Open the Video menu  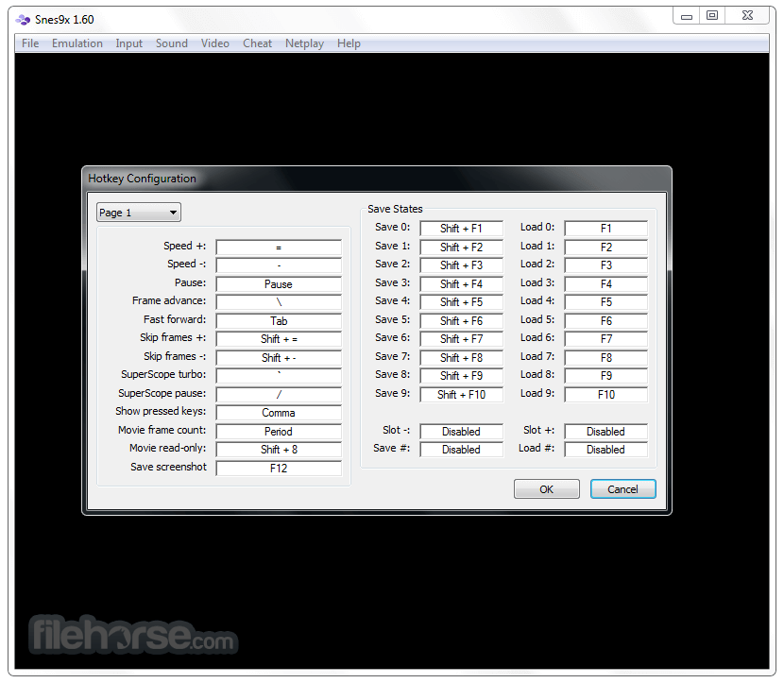click(x=215, y=43)
